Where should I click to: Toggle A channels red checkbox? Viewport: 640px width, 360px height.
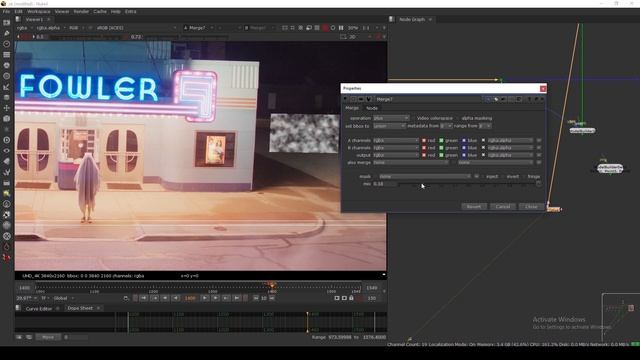[x=424, y=140]
